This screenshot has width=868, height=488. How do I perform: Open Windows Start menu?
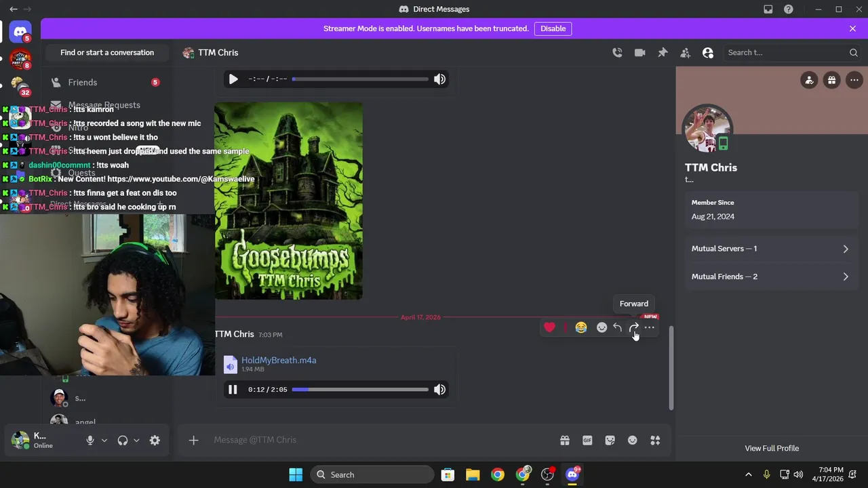pyautogui.click(x=296, y=474)
